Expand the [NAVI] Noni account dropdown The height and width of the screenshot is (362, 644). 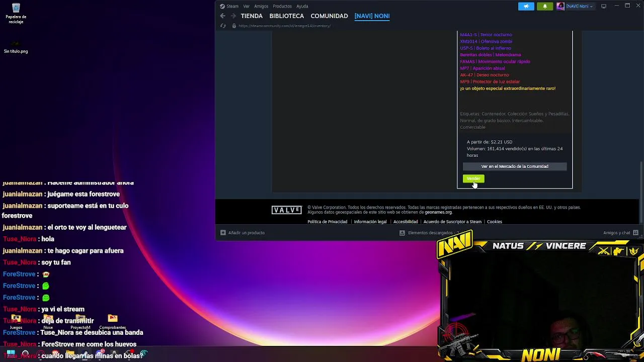pos(579,6)
